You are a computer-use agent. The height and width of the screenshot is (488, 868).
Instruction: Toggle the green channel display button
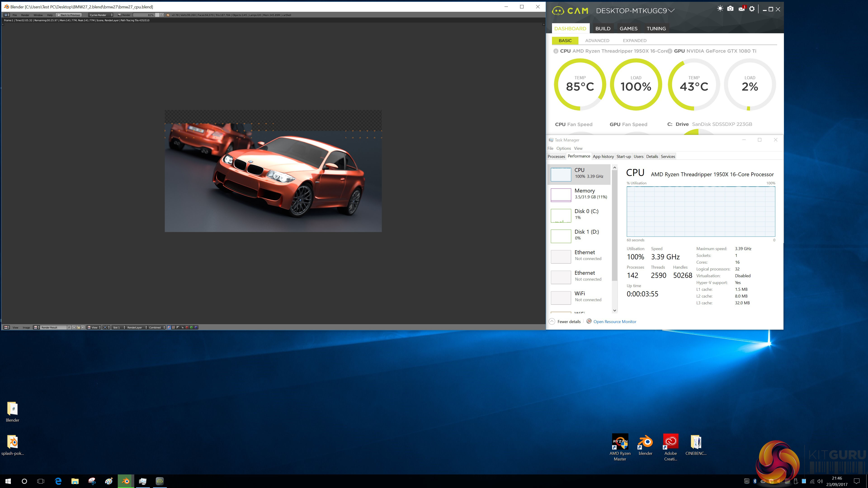click(191, 327)
